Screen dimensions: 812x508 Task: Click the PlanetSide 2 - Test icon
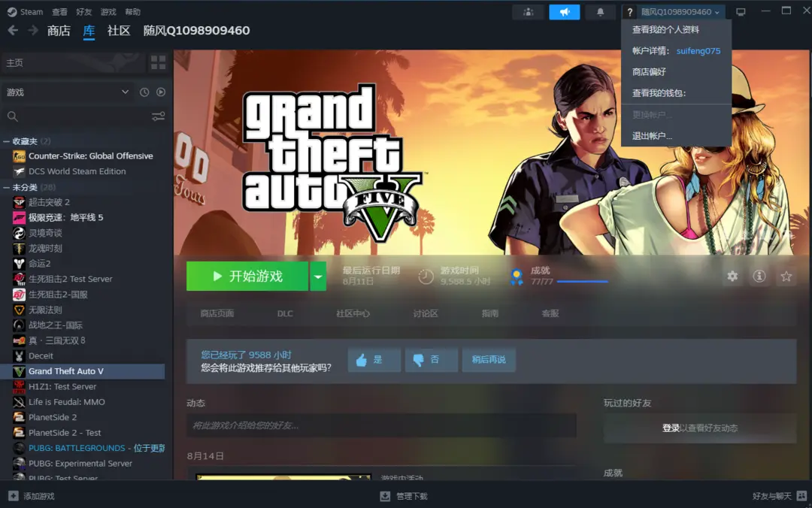click(19, 432)
